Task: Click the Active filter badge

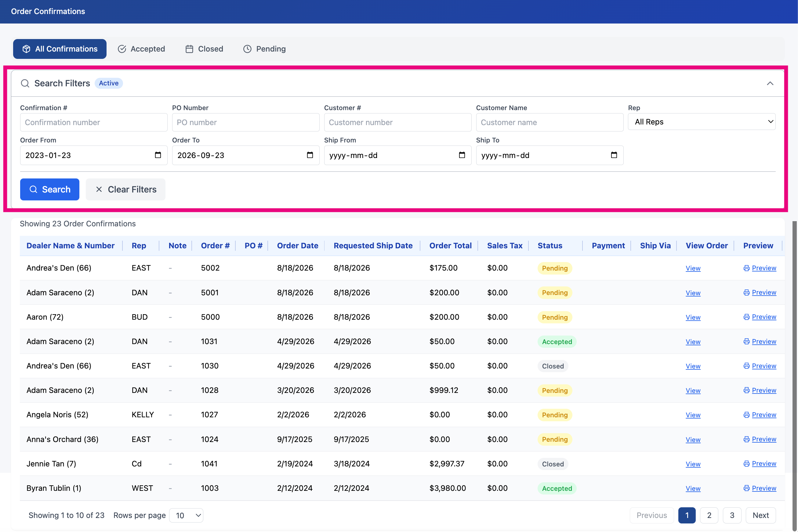Action: [109, 83]
